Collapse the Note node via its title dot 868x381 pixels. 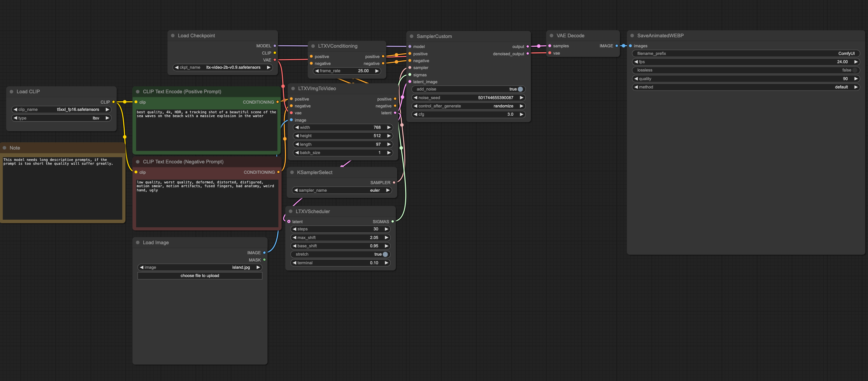[4, 148]
